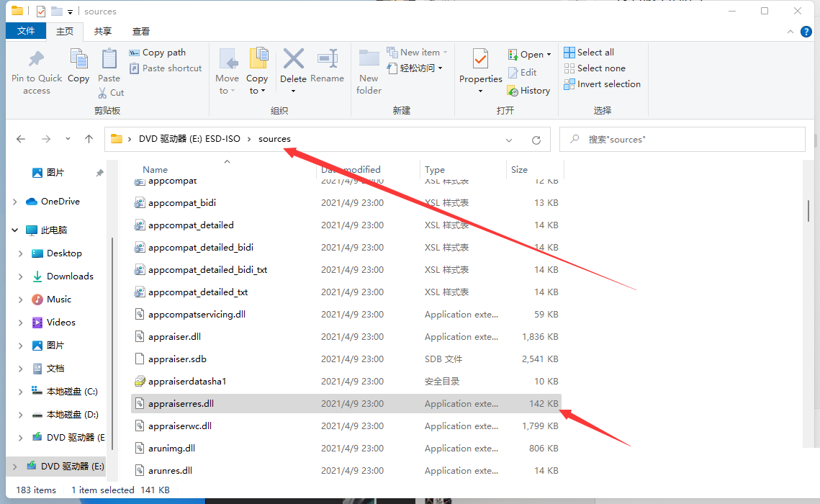
Task: Click Invert selection
Action: pos(602,84)
